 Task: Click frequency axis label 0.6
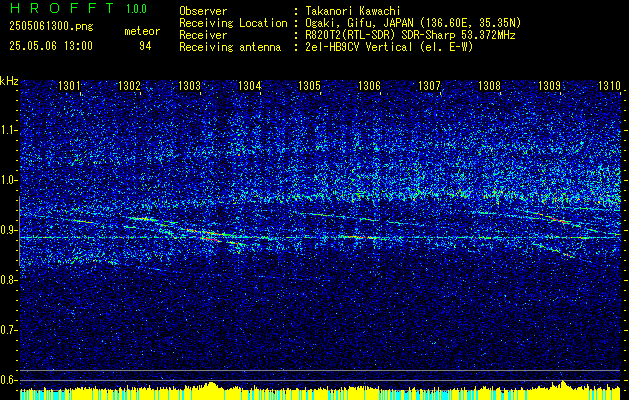9,380
